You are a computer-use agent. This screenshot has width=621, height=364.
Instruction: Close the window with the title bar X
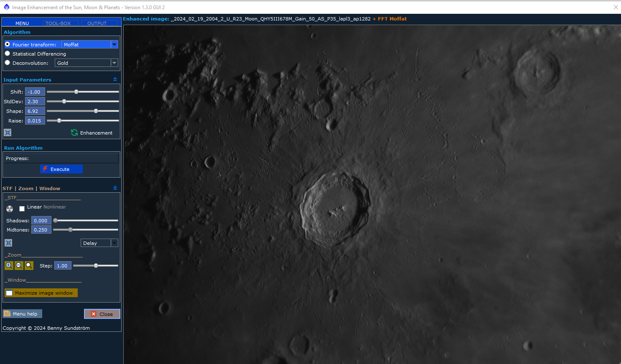point(616,7)
